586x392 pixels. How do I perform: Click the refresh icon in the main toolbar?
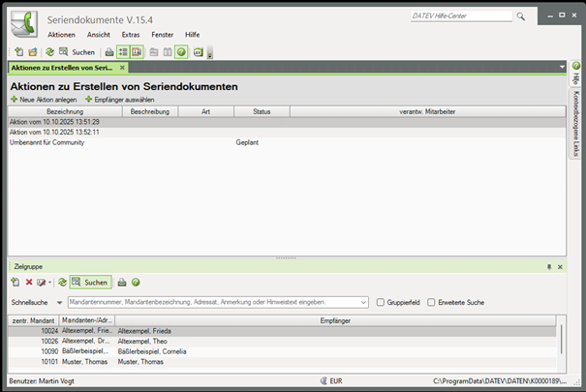point(49,51)
